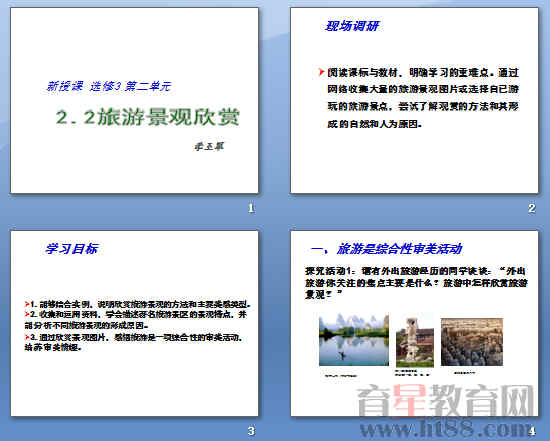Select slide 3 titled 学习目标
This screenshot has height=441, width=550.
click(x=135, y=323)
